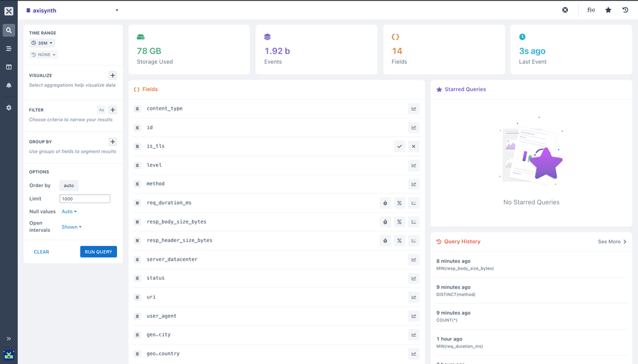
Task: Filter is_tls to true using the checkmark
Action: point(399,146)
